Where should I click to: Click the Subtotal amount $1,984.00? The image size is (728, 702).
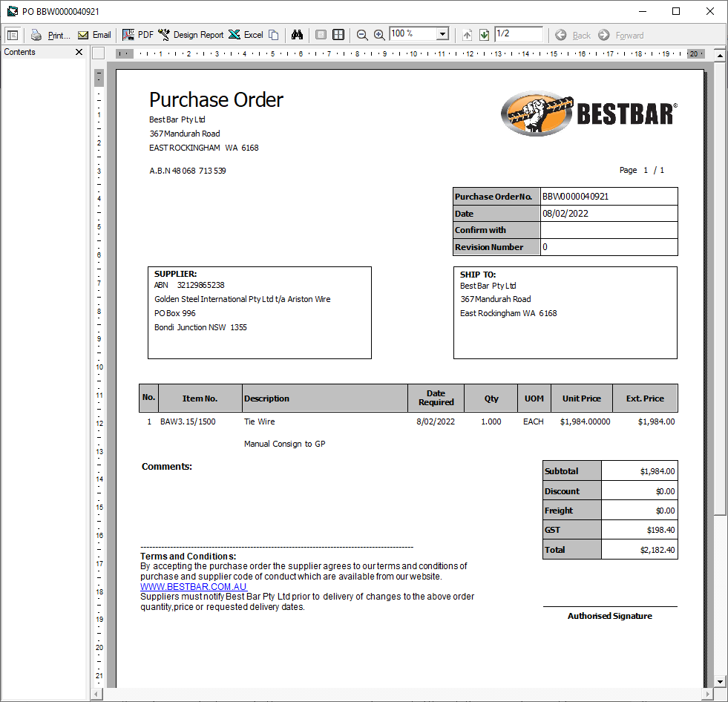click(x=658, y=471)
